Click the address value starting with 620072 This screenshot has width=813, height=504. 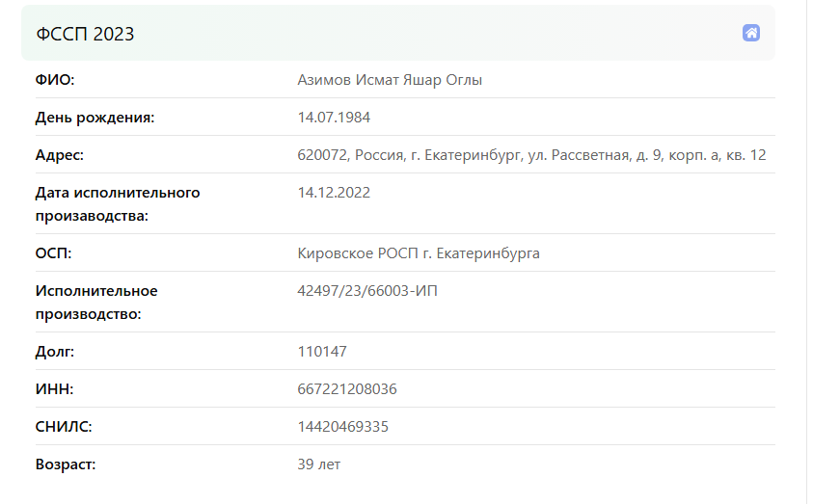pyautogui.click(x=531, y=155)
